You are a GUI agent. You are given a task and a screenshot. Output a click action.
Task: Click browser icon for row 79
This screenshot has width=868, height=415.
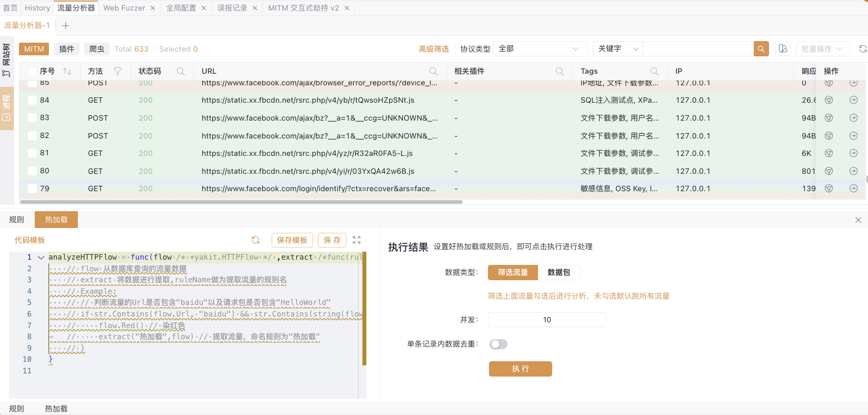[x=829, y=189]
